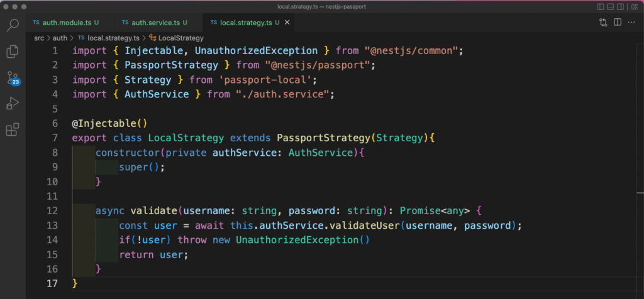Viewport: 644px width, 299px height.
Task: Open Source Control with 23 changes
Action: [x=13, y=79]
